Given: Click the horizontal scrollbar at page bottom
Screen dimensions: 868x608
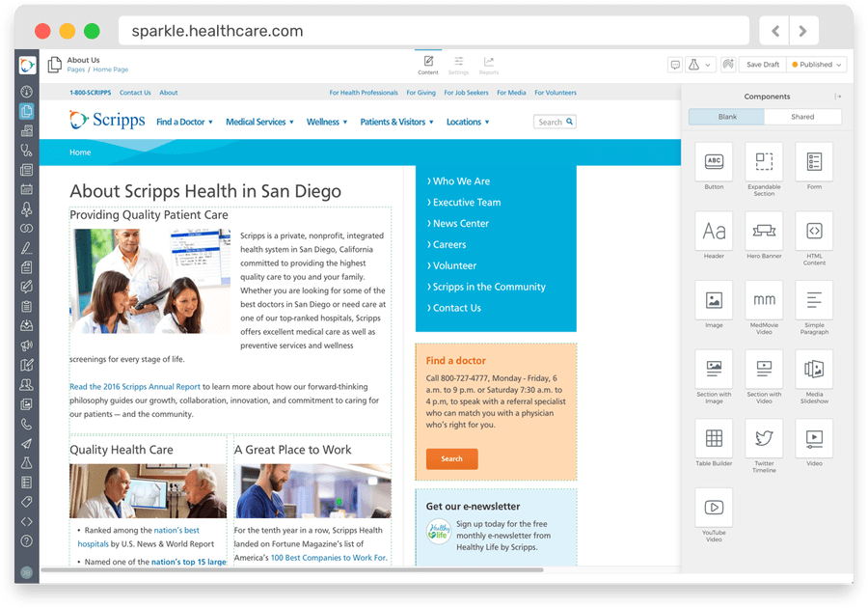Looking at the screenshot, I should click(x=291, y=569).
